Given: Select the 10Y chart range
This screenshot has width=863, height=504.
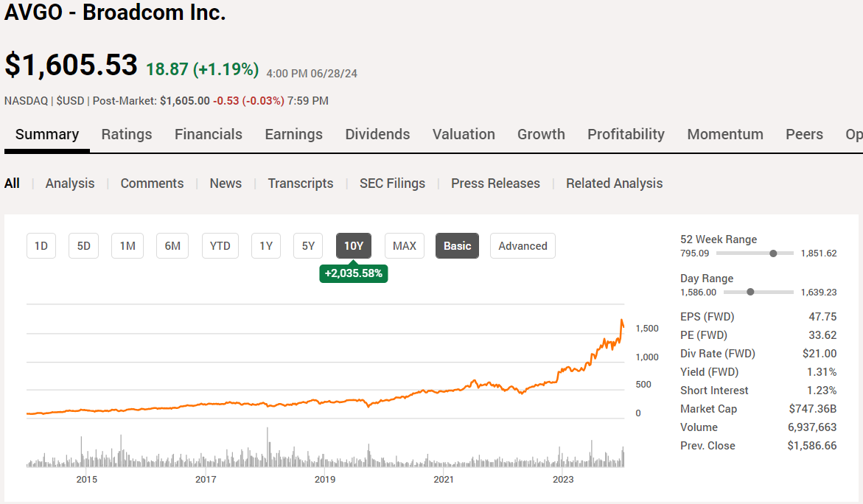Looking at the screenshot, I should pos(354,246).
